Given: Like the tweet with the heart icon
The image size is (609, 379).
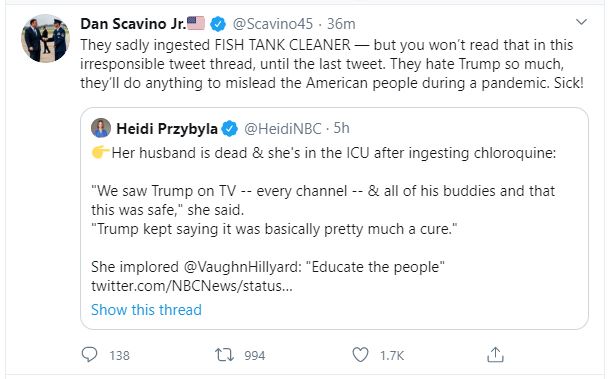Looking at the screenshot, I should click(x=360, y=355).
